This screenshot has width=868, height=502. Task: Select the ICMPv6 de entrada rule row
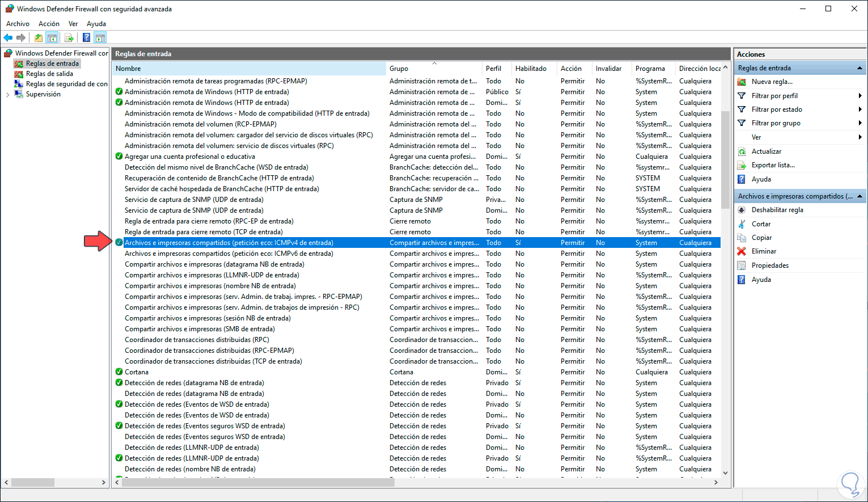click(x=417, y=254)
